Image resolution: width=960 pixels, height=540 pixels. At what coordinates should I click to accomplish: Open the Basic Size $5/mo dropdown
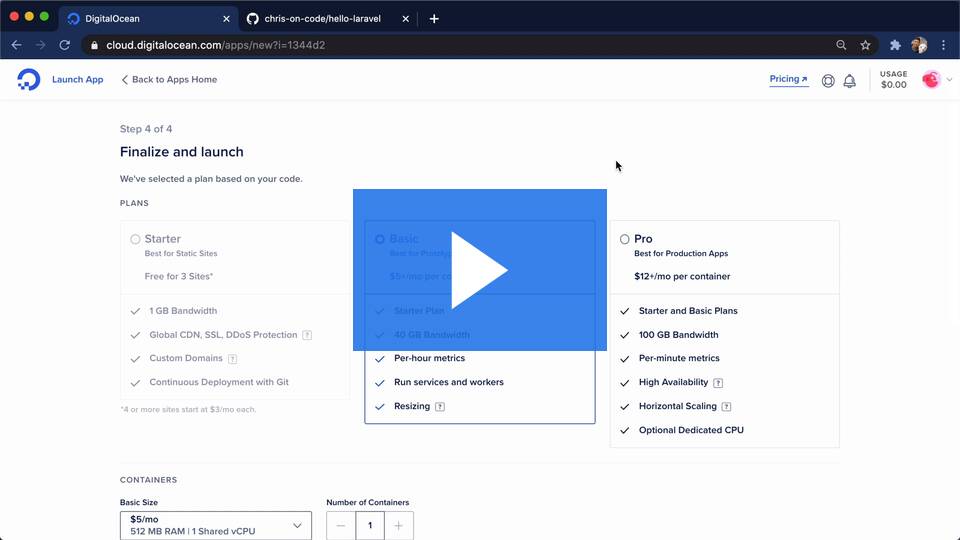click(x=216, y=525)
